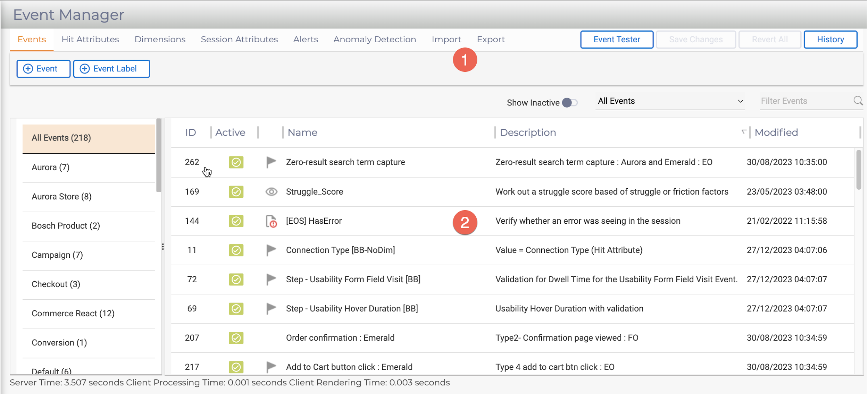Click flag icon for Usability Form Field Visit
Image resolution: width=868 pixels, height=394 pixels.
[x=271, y=279]
